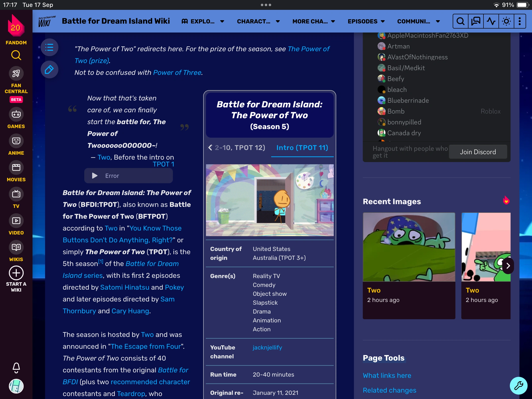Open wiki search magnifier in header
The height and width of the screenshot is (399, 532).
pos(460,21)
